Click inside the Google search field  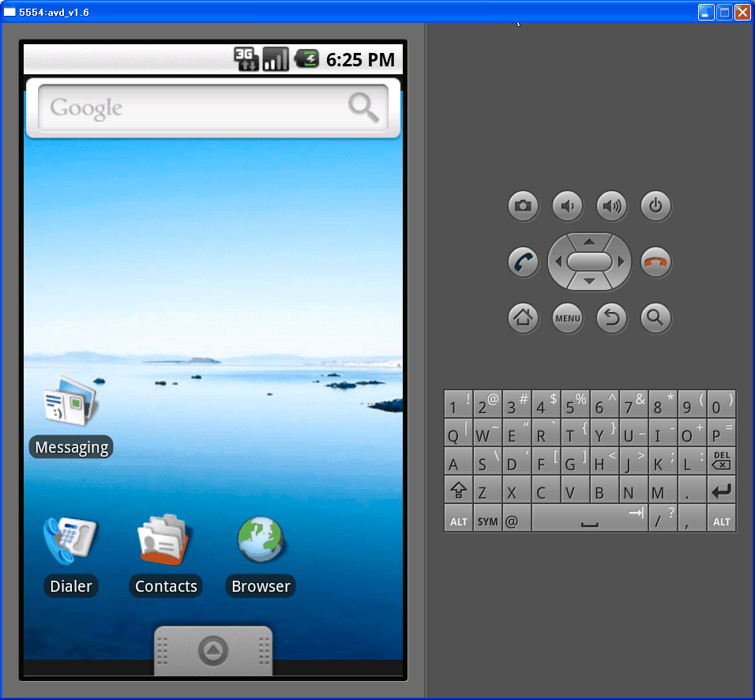click(x=212, y=108)
